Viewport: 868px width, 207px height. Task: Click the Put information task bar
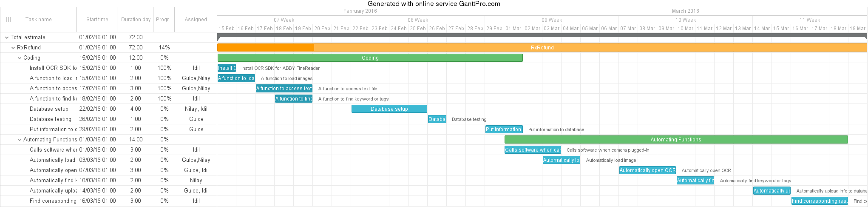(x=504, y=129)
